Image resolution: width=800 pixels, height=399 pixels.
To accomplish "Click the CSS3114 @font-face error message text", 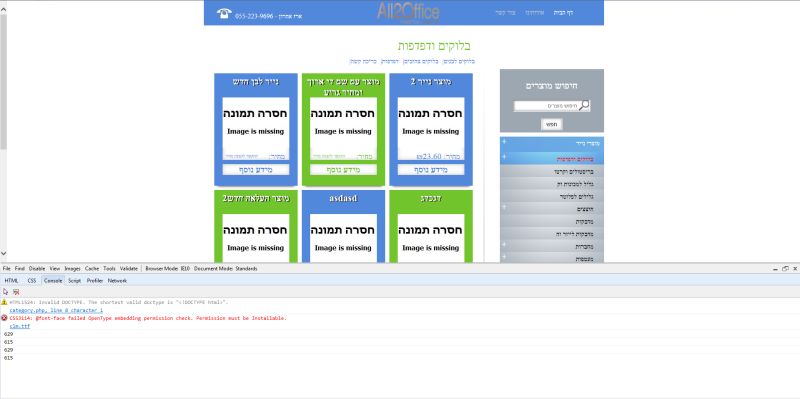I will (148, 318).
